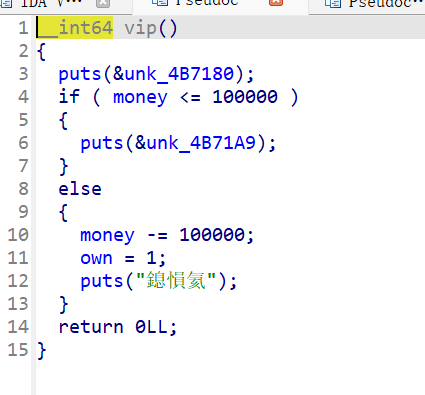Viewport: 425px width, 395px height.
Task: Click the page icon on the rightmost Pseudocode tab
Action: pyautogui.click(x=333, y=3)
